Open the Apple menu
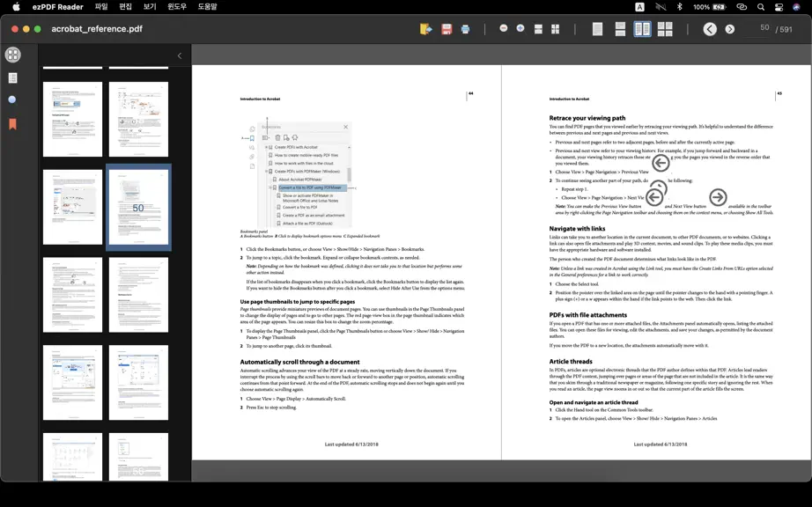 click(16, 7)
